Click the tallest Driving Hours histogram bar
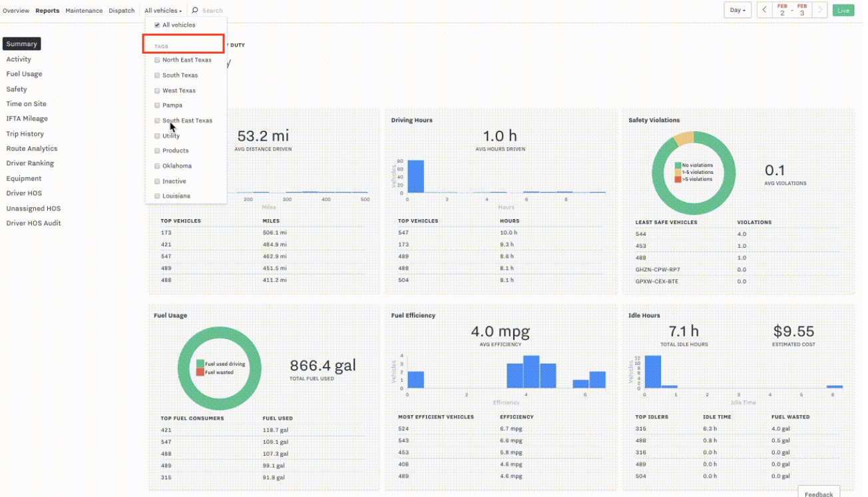The image size is (868, 497). tap(415, 176)
